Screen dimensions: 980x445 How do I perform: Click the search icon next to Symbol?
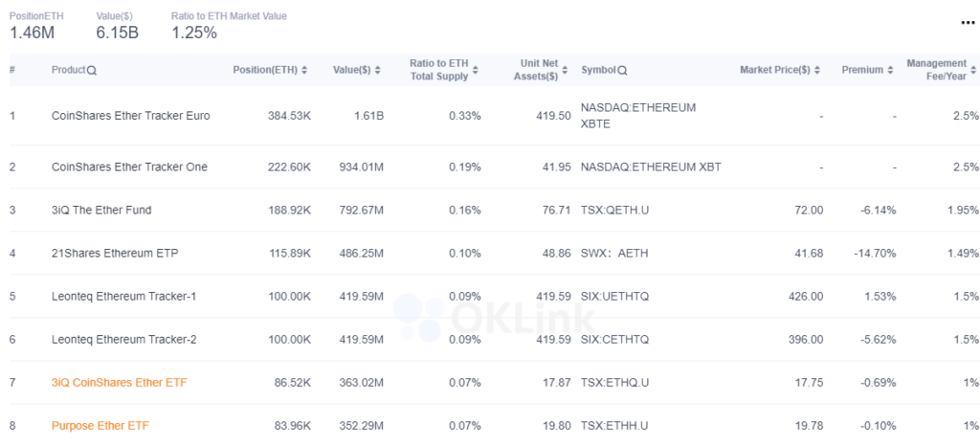click(x=622, y=71)
